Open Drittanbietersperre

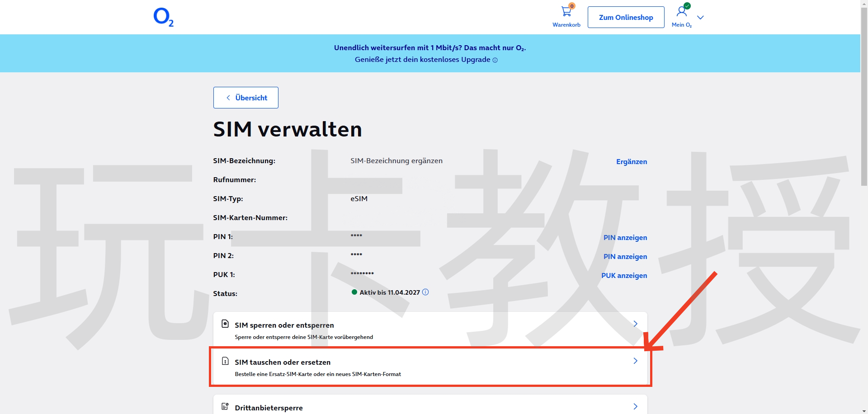(430, 405)
